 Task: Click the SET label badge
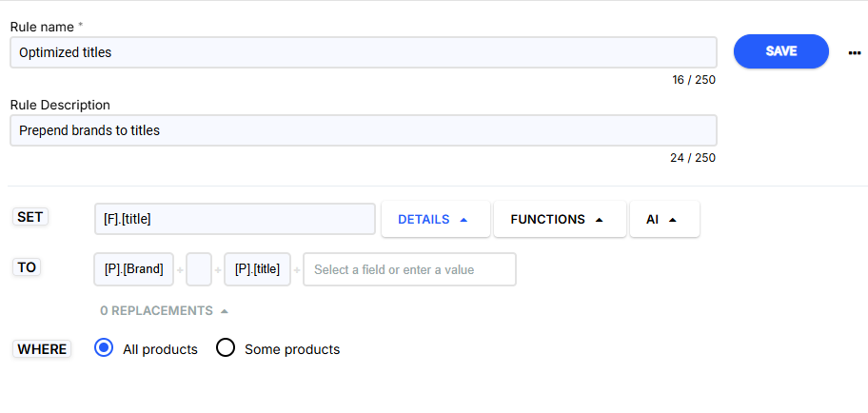(30, 217)
